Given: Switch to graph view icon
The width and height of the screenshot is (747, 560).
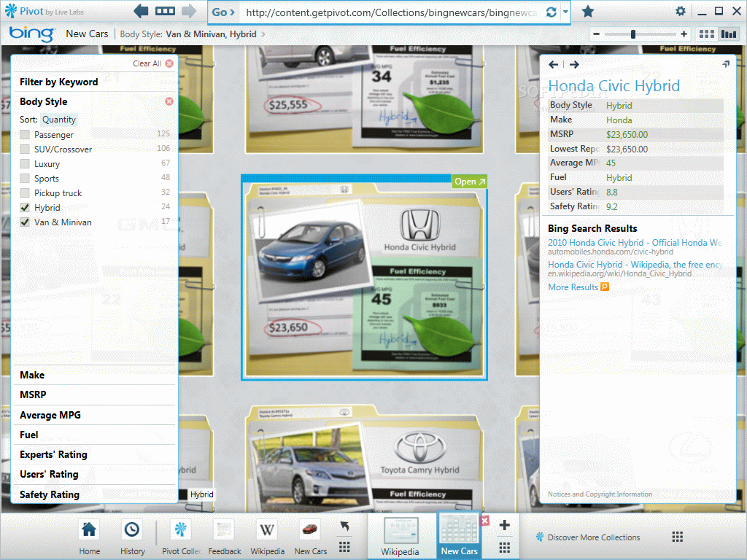Looking at the screenshot, I should point(729,34).
